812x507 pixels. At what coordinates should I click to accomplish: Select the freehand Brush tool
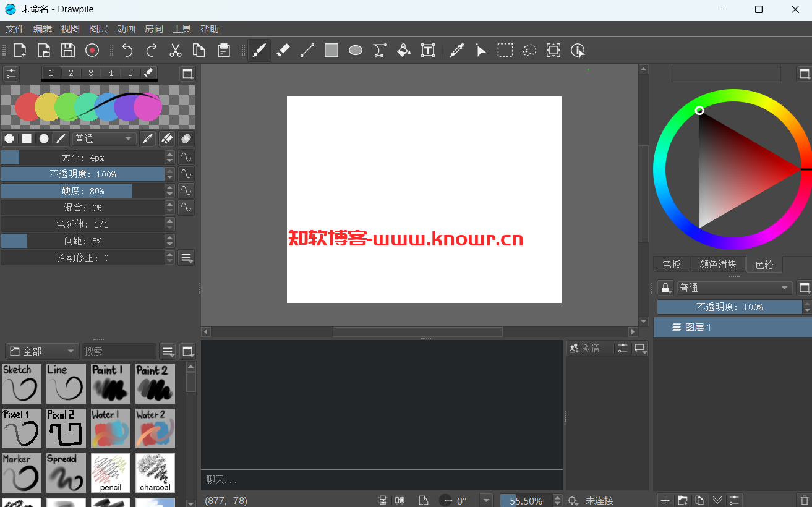pos(259,51)
